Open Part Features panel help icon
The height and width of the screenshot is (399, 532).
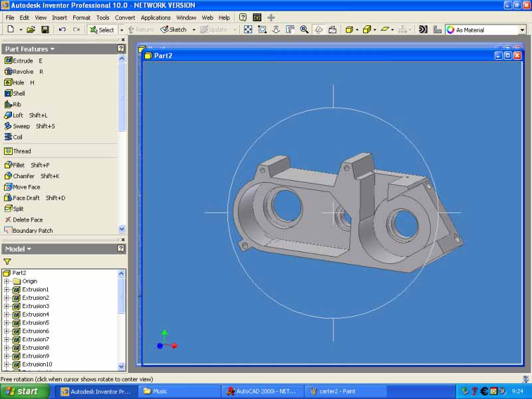[x=121, y=49]
